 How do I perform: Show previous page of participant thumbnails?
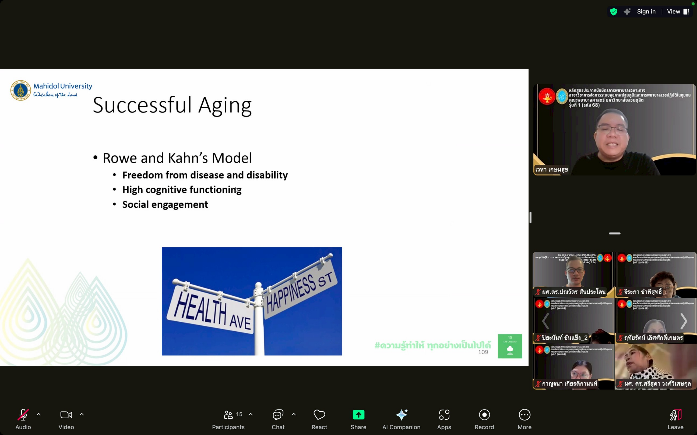pos(545,321)
